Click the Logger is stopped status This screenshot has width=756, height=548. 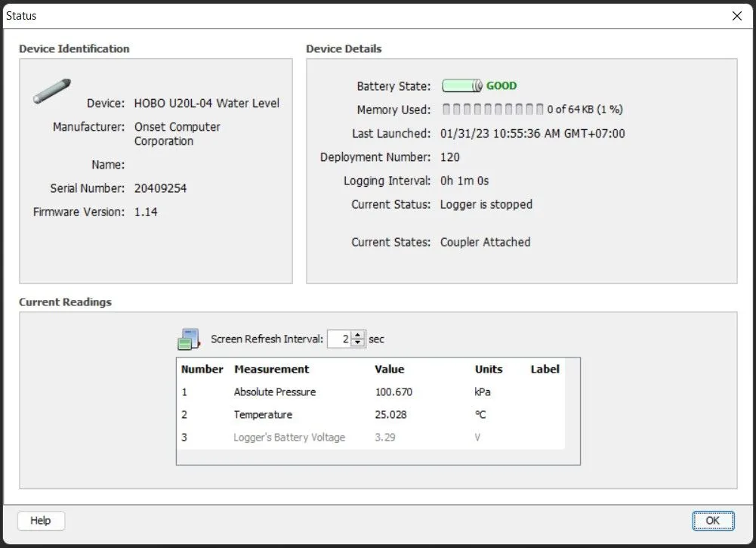click(x=486, y=205)
